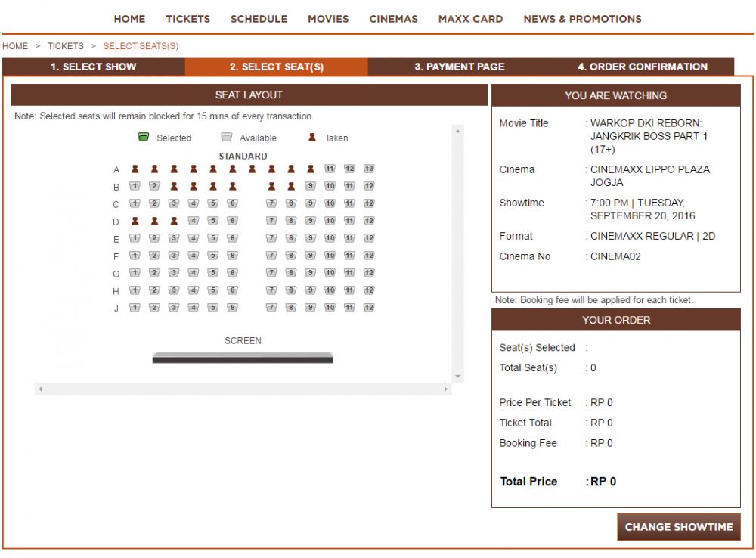Click seat J10 in row J
The image size is (756, 558).
click(x=330, y=308)
